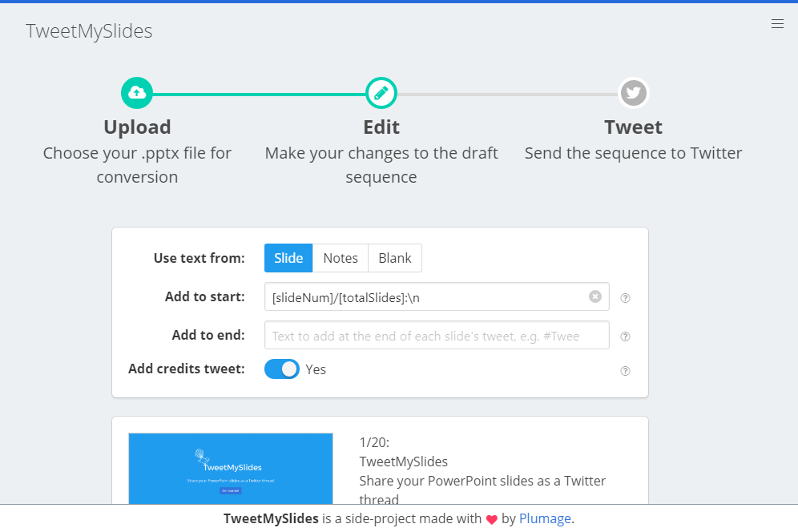The height and width of the screenshot is (532, 798).
Task: Click the slide 1 thumbnail preview
Action: coord(231,469)
